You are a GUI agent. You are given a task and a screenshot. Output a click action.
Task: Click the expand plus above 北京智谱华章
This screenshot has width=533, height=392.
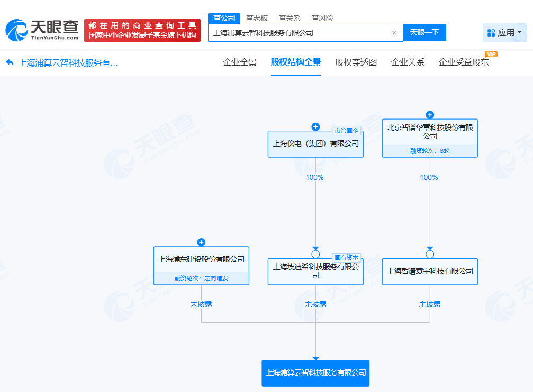click(430, 115)
